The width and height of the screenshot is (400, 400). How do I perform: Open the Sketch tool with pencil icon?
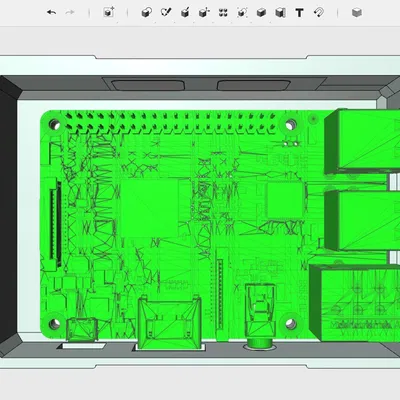click(x=166, y=13)
